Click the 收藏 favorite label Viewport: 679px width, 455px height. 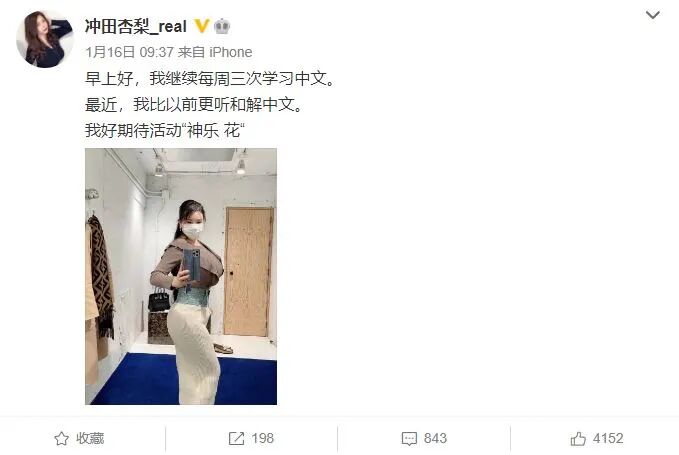coord(90,439)
